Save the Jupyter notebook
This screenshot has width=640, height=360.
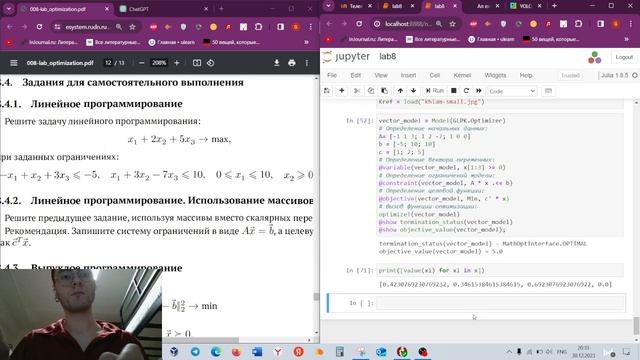[x=327, y=91]
